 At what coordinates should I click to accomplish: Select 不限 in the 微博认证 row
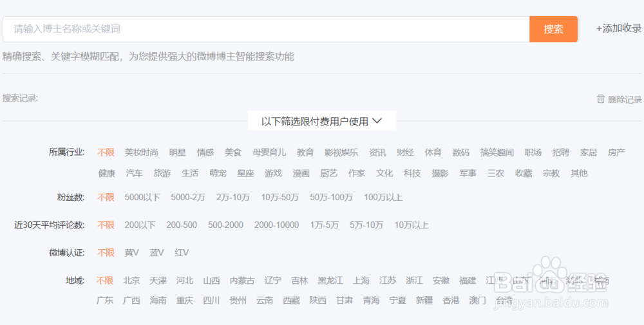pos(106,253)
